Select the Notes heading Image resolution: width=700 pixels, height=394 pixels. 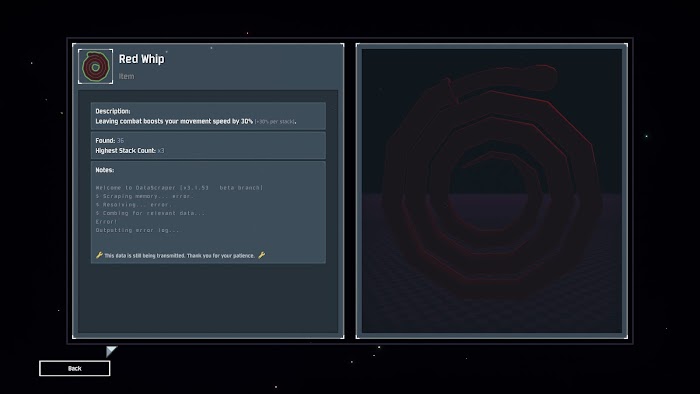tap(104, 170)
